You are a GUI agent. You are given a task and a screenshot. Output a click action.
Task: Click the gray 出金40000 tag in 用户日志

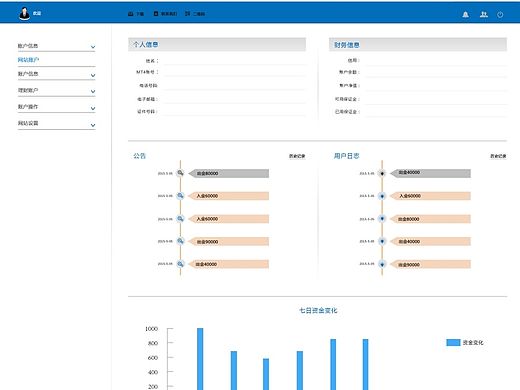pyautogui.click(x=430, y=173)
